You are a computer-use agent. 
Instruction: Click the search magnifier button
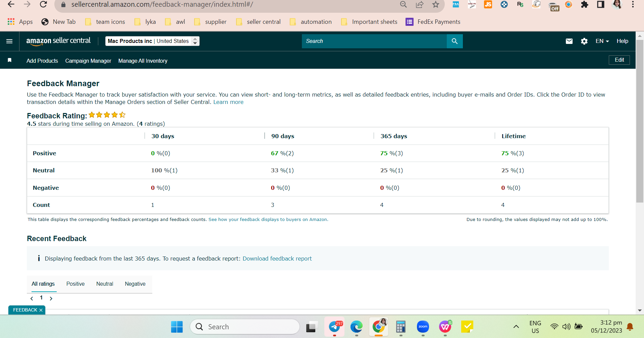tap(455, 41)
